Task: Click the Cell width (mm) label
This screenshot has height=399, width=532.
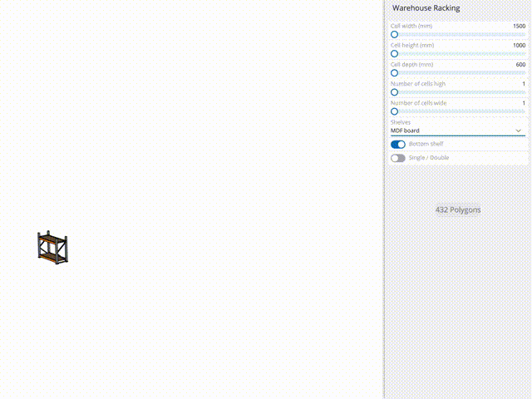Action: (x=411, y=26)
